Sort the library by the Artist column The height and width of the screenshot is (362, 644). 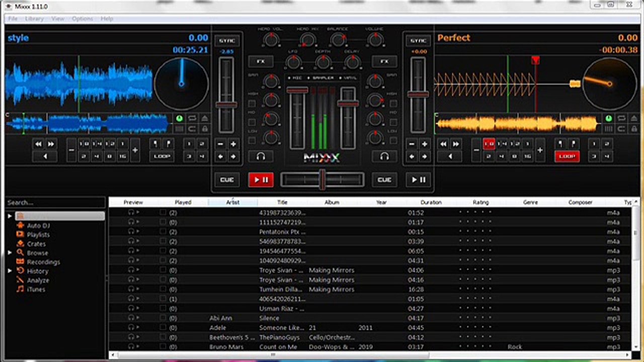(x=232, y=202)
